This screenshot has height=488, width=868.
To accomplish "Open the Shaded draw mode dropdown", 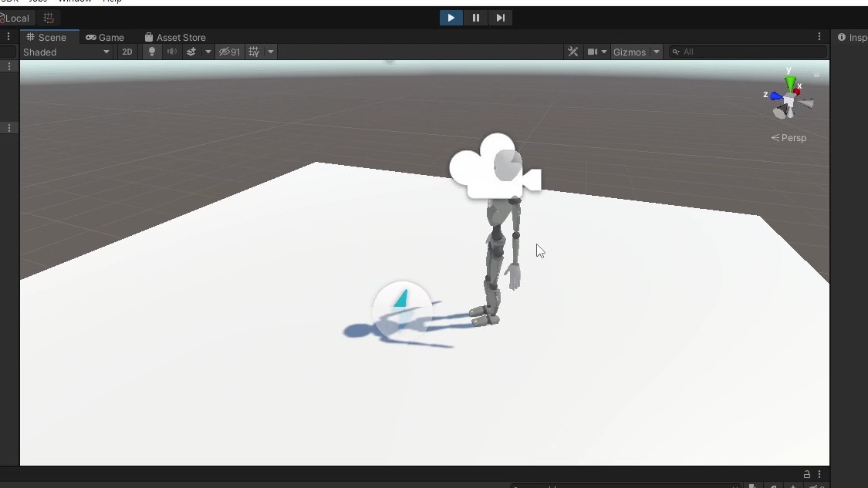I will [x=66, y=52].
